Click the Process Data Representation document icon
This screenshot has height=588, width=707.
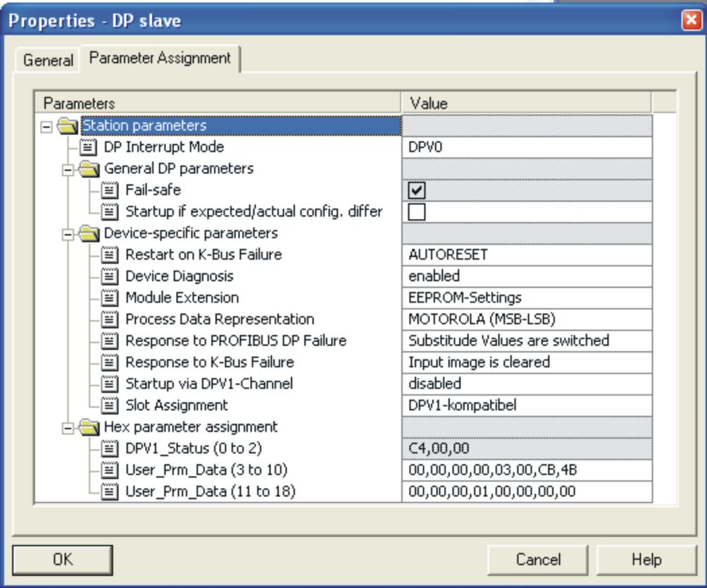110,319
